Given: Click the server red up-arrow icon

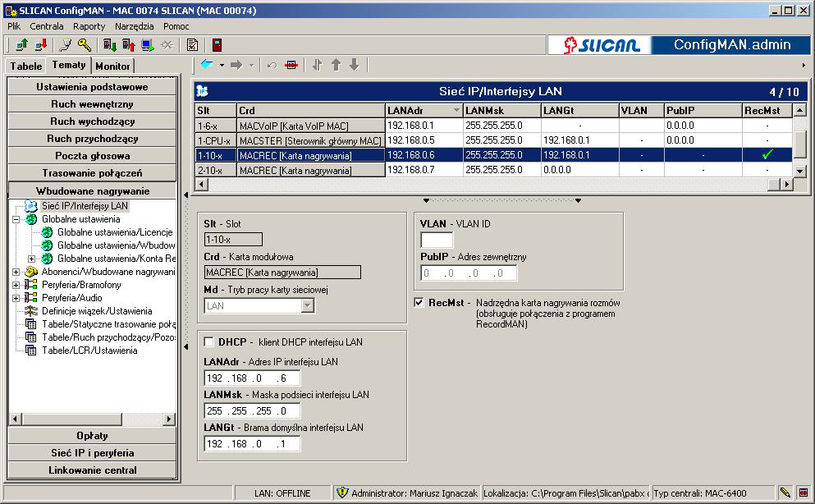Looking at the screenshot, I should click(128, 45).
